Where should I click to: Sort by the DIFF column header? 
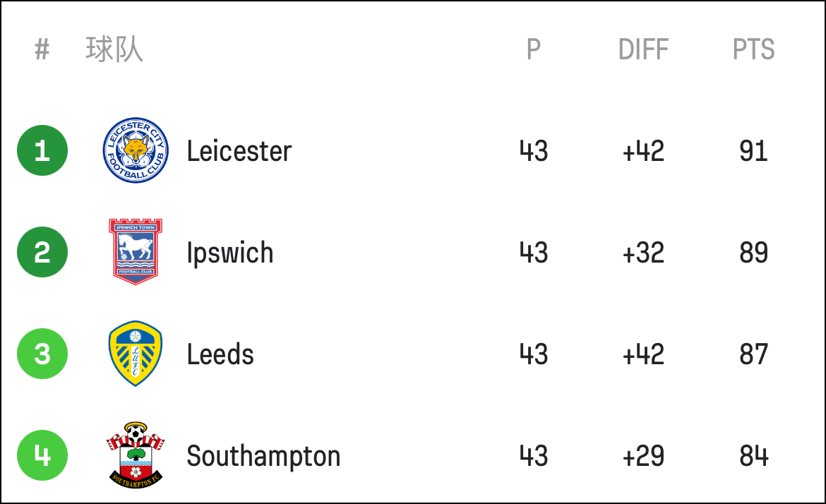pos(643,49)
